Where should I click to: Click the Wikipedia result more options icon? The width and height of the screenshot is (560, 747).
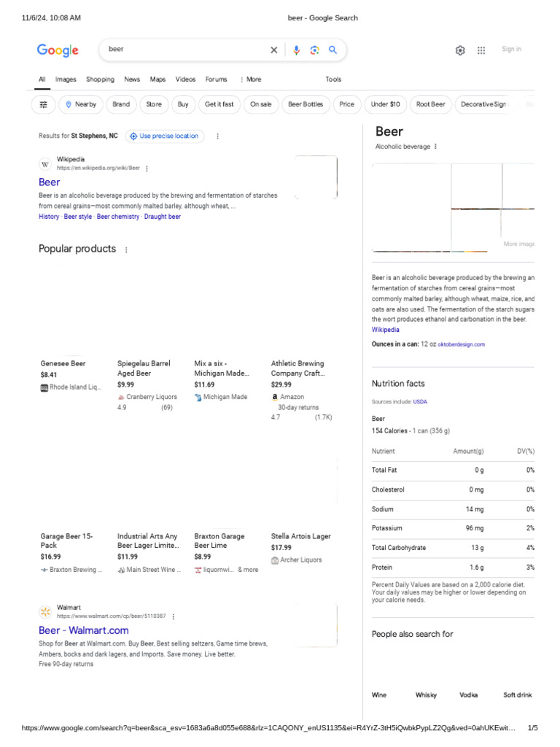[x=147, y=169]
